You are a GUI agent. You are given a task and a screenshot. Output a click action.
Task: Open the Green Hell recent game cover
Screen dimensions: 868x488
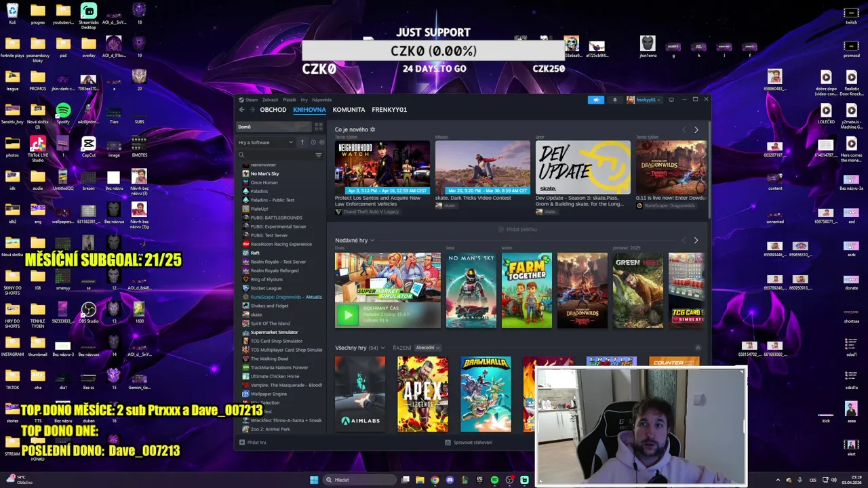pos(638,291)
